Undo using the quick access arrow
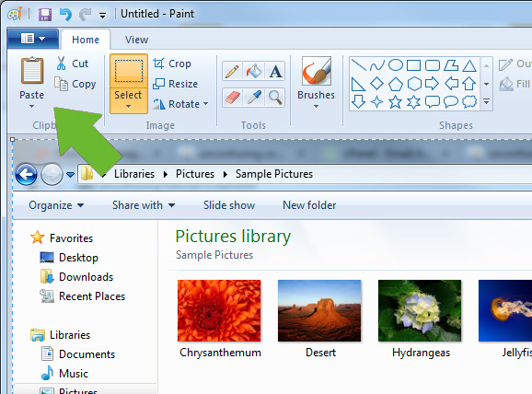The height and width of the screenshot is (394, 532). (65, 15)
